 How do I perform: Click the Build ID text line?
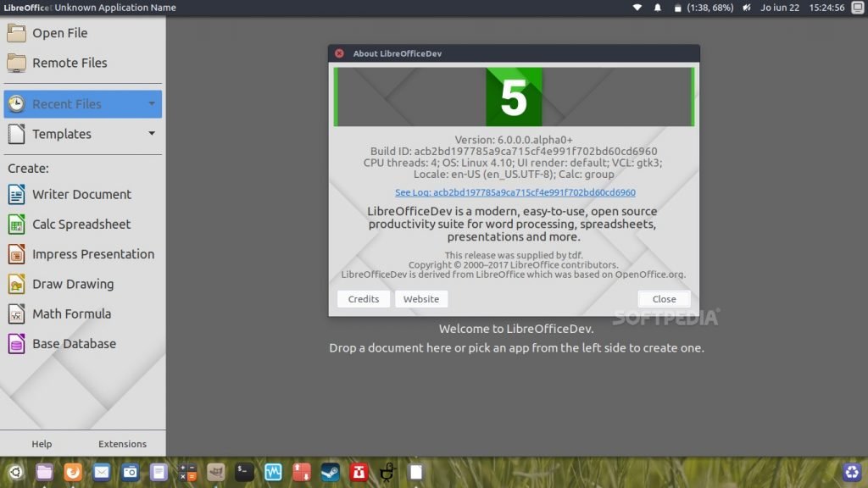tap(514, 151)
